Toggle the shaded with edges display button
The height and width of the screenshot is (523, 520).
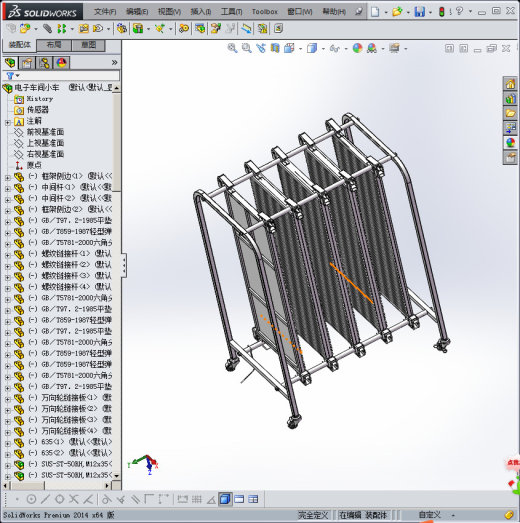coord(225,499)
